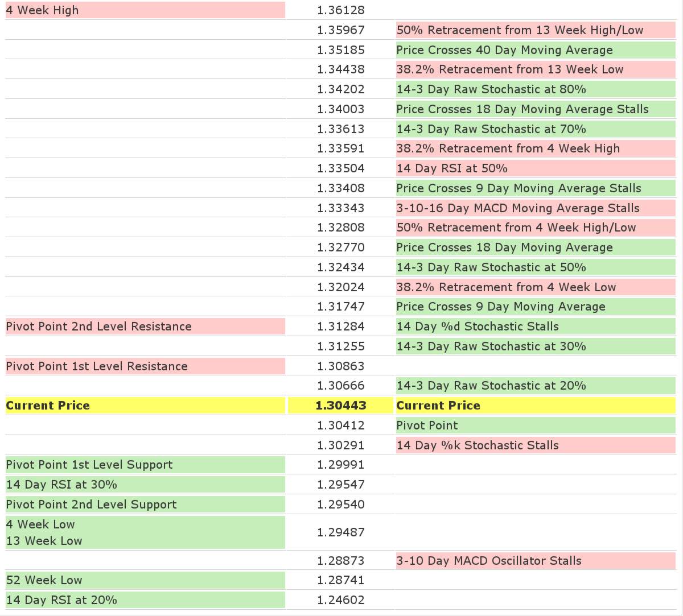Click '50% Retracement from 4 Week High/Low'
Screen dimensions: 683x616
(x=516, y=228)
